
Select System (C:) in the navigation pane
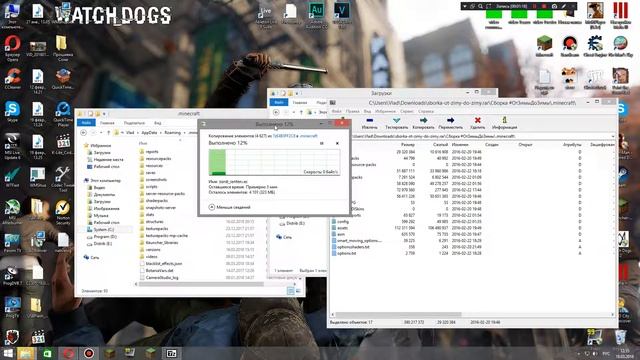[103, 229]
